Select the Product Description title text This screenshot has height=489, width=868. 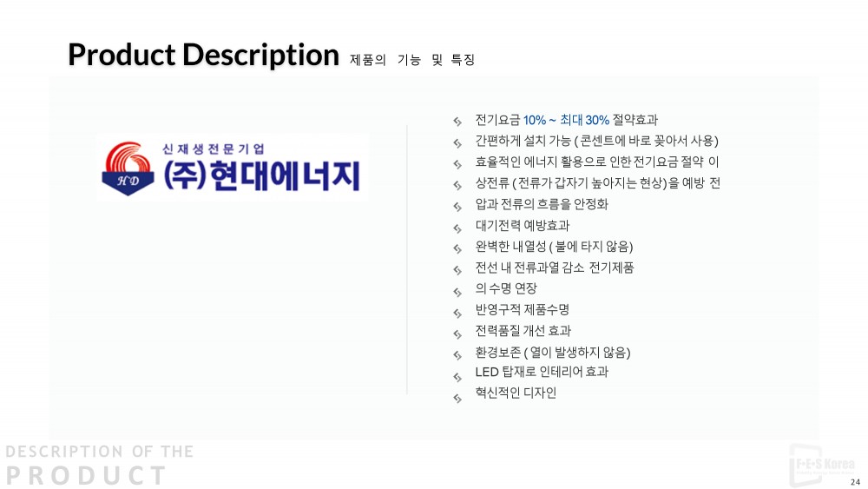click(x=203, y=55)
